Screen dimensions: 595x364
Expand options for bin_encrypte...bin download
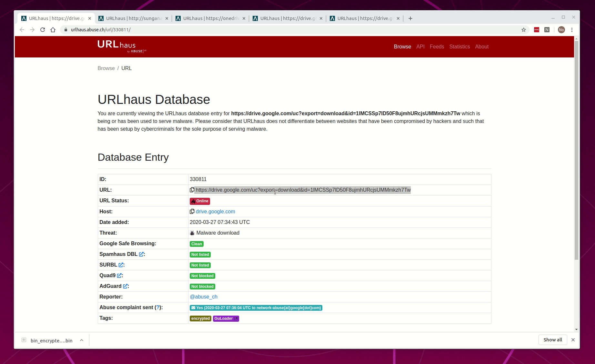[x=82, y=340]
